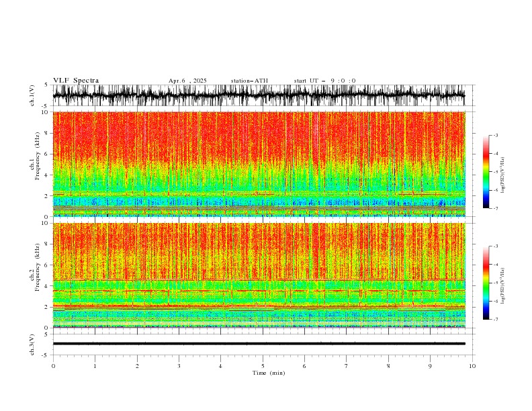Click the "ch.3(V)" axis label
This screenshot has height=411, width=532.
(x=32, y=345)
